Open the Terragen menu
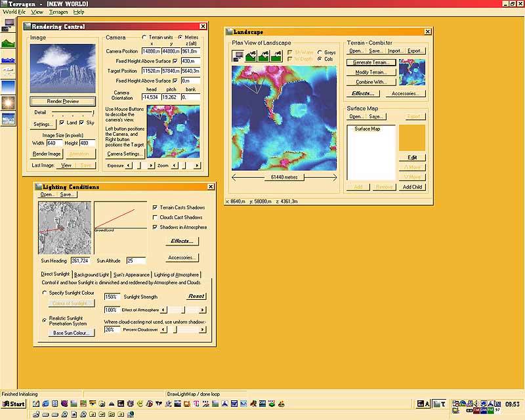The height and width of the screenshot is (420, 525). [x=58, y=12]
